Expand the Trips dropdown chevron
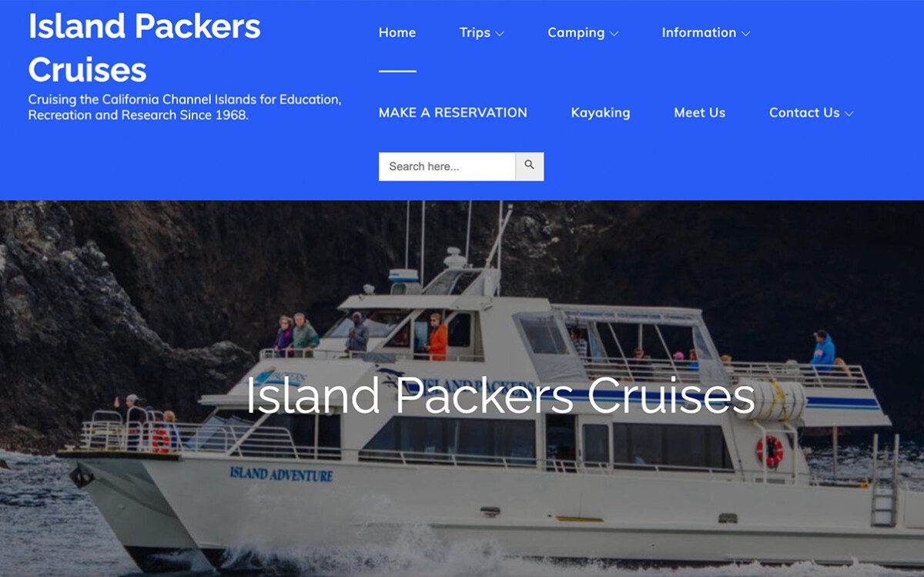Screen dimensions: 924x577 coord(500,33)
